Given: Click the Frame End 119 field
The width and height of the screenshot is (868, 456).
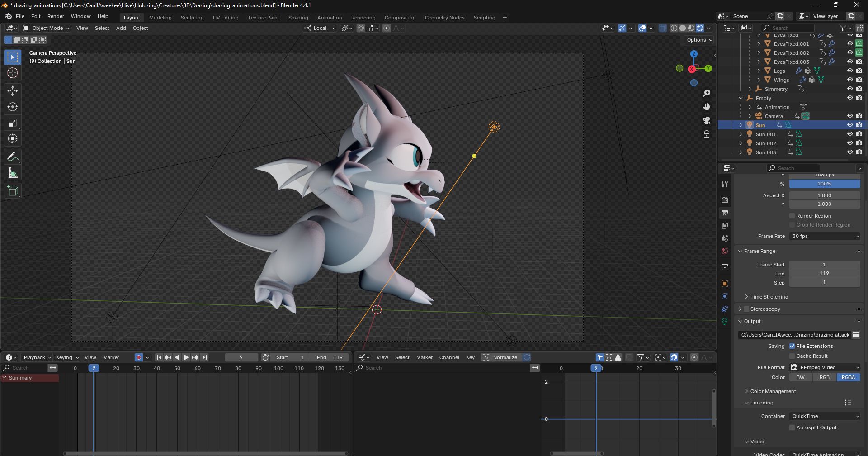Looking at the screenshot, I should point(825,273).
